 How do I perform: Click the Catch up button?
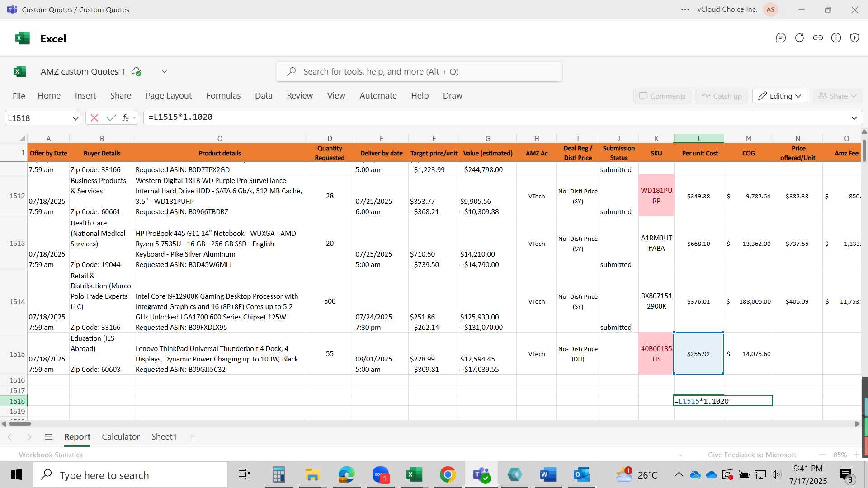click(x=722, y=96)
